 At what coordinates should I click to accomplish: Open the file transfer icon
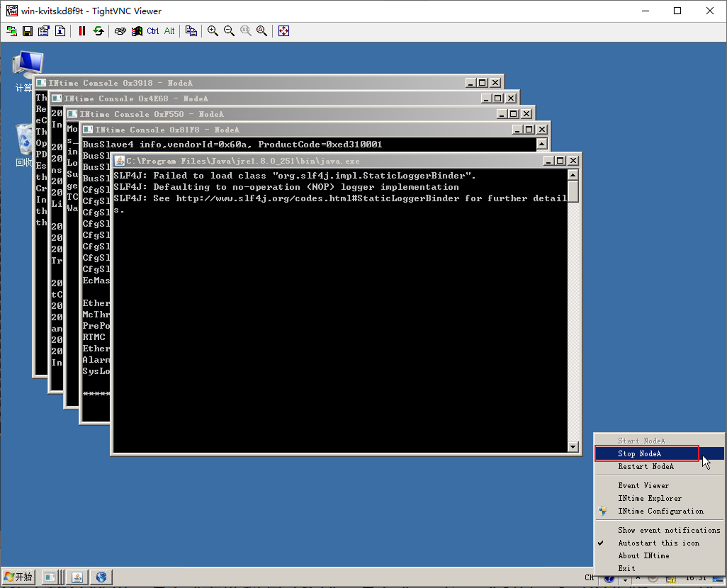click(191, 31)
